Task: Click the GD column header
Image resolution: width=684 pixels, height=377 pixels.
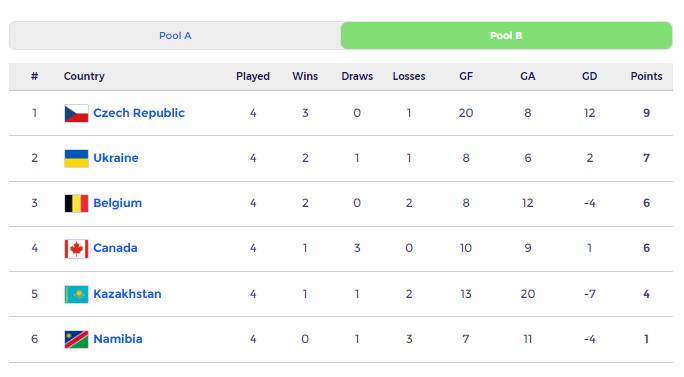Action: point(589,76)
